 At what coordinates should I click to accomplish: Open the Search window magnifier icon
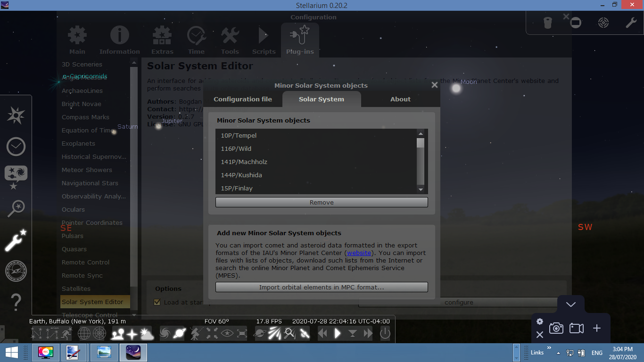(x=16, y=208)
